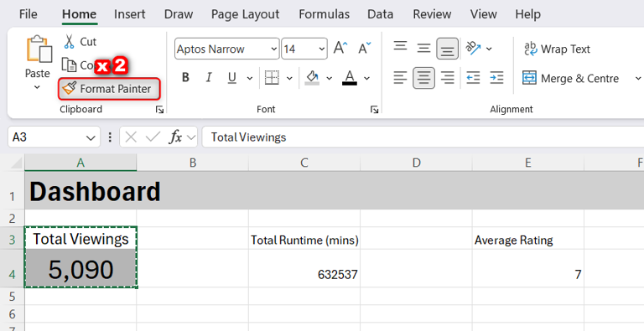Screen dimensions: 644x331
Task: Cut the selection with scissors icon
Action: 69,42
